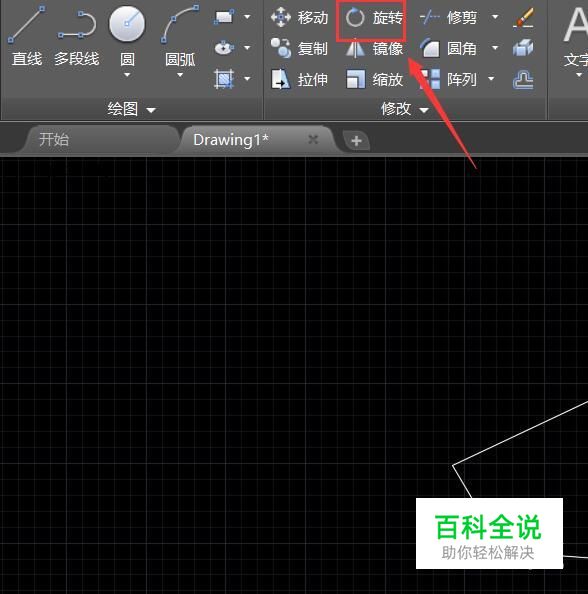Activate the 移动 (Move) command
588x594 pixels.
[x=299, y=17]
